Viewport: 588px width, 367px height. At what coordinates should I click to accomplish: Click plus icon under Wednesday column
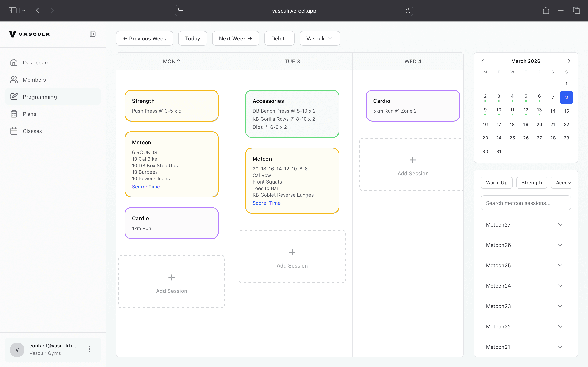(413, 160)
